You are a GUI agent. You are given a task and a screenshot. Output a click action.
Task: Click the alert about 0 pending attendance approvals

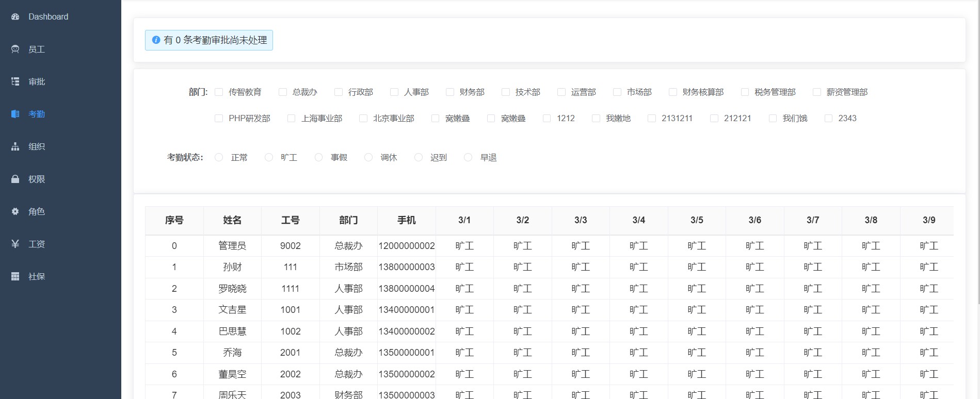point(209,40)
